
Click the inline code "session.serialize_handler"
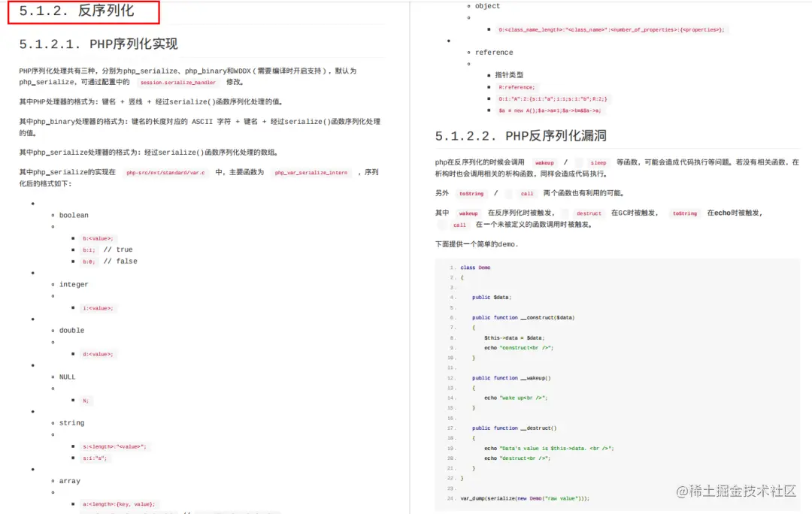click(x=178, y=83)
